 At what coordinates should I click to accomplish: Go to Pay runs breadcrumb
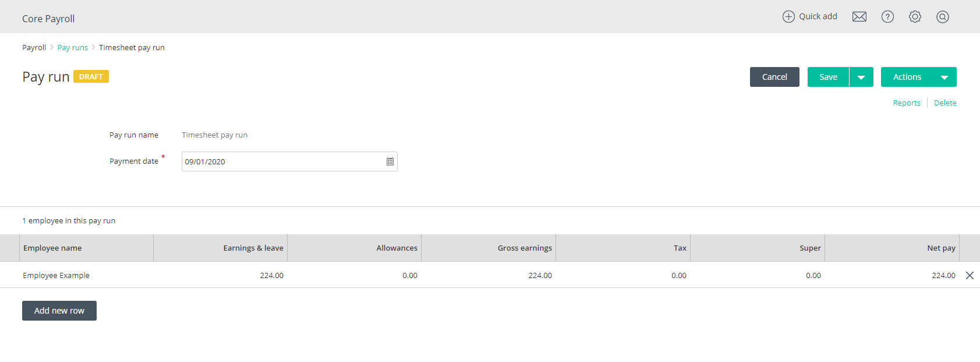[x=73, y=48]
